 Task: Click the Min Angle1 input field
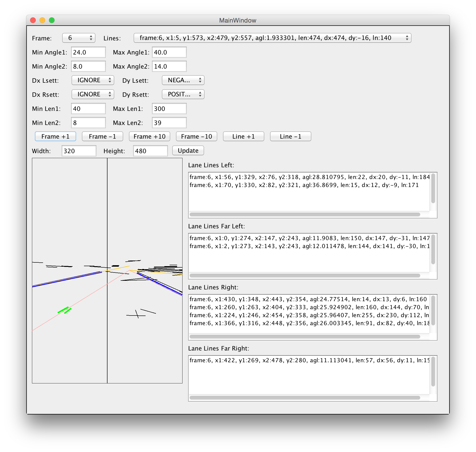pos(88,52)
